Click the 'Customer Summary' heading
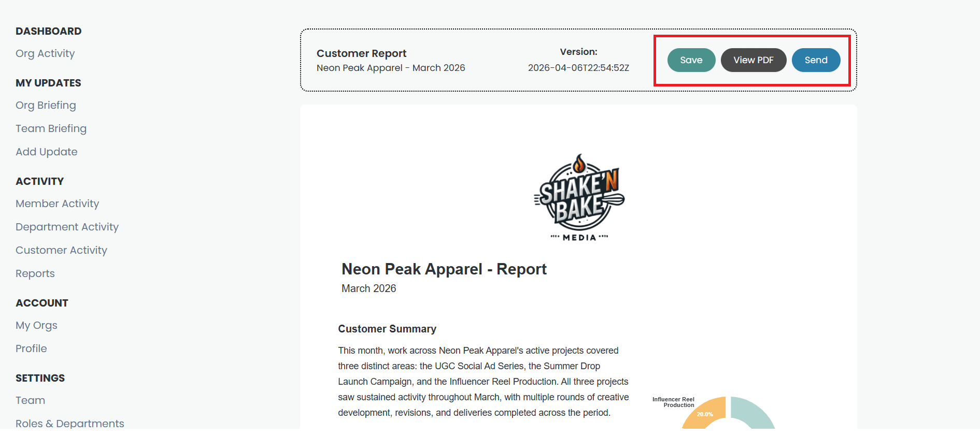This screenshot has height=436, width=980. pyautogui.click(x=387, y=329)
